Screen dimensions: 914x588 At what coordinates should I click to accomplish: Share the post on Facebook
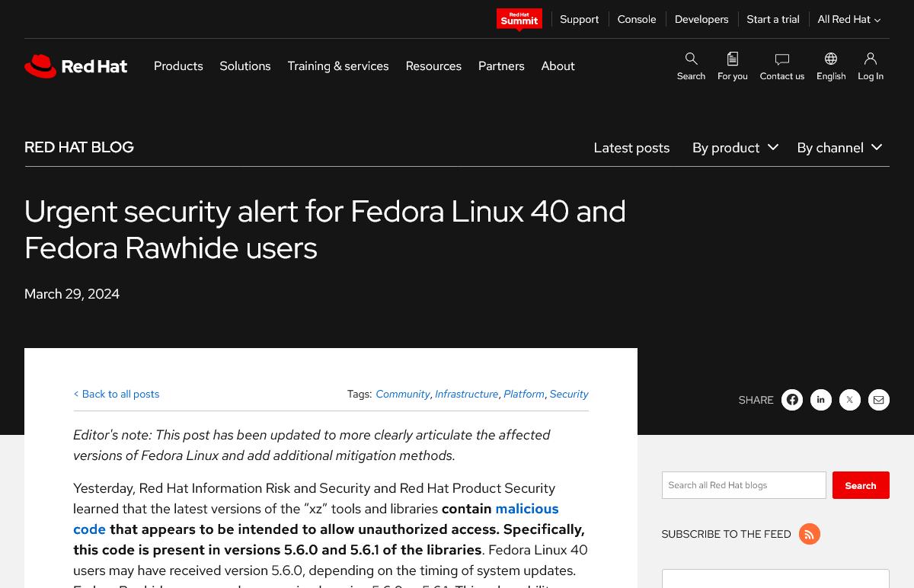[x=792, y=400]
